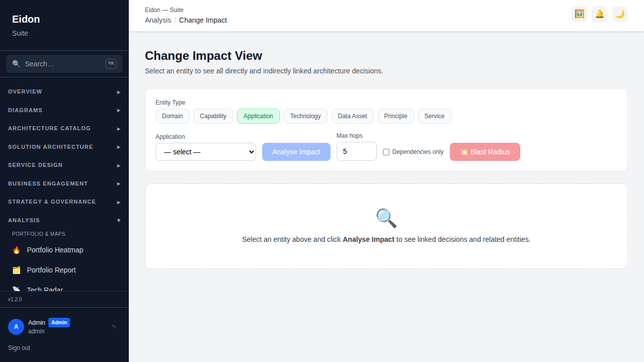Click version text v1.2.0
Image resolution: width=644 pixels, height=362 pixels.
click(15, 299)
